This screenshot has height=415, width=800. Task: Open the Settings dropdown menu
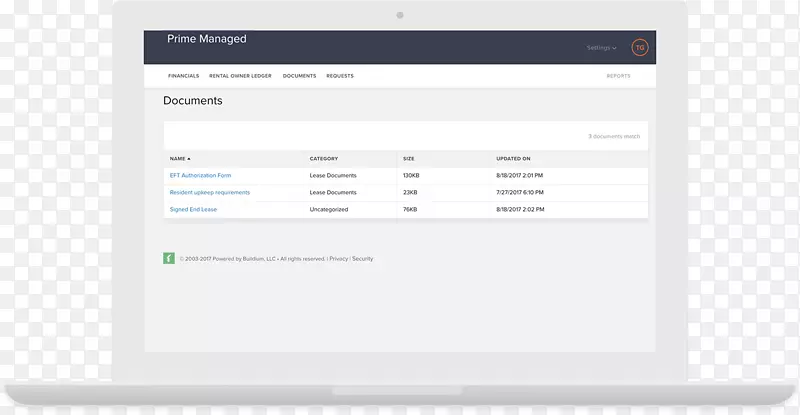click(601, 48)
